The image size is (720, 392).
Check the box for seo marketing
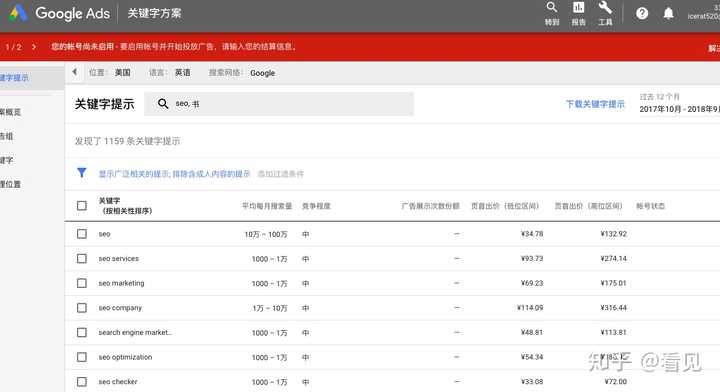tap(82, 283)
